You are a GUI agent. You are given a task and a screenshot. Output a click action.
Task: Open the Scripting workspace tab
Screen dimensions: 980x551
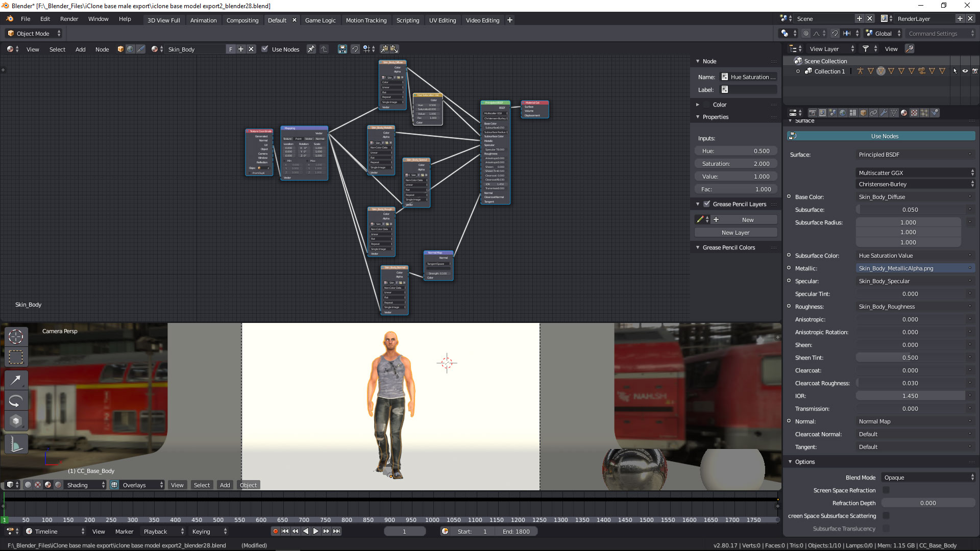pos(407,19)
